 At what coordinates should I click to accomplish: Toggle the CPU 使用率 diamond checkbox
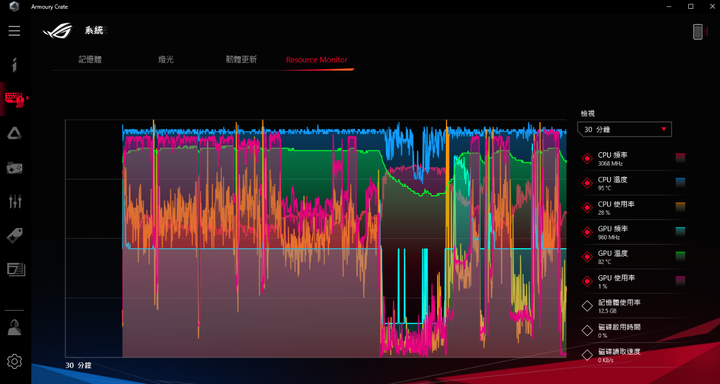587,208
